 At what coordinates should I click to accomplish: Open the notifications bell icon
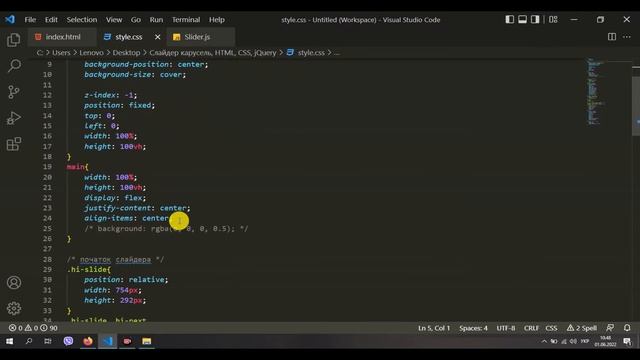pyautogui.click(x=627, y=328)
